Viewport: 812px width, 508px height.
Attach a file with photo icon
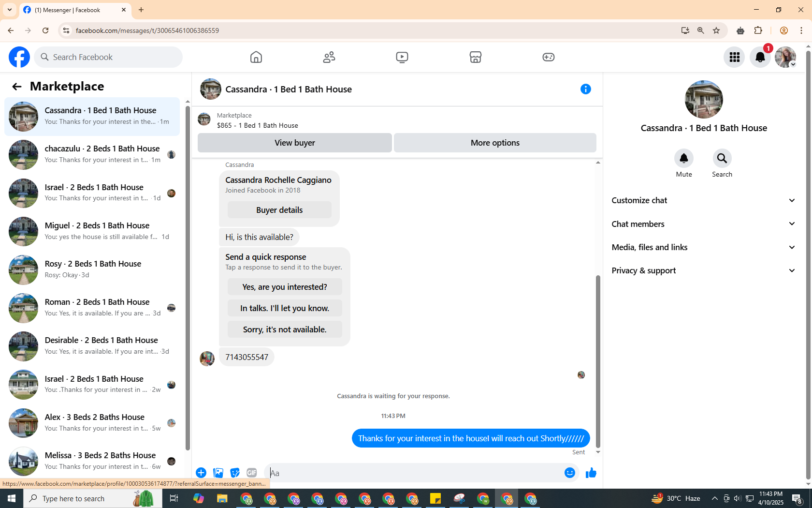point(218,473)
